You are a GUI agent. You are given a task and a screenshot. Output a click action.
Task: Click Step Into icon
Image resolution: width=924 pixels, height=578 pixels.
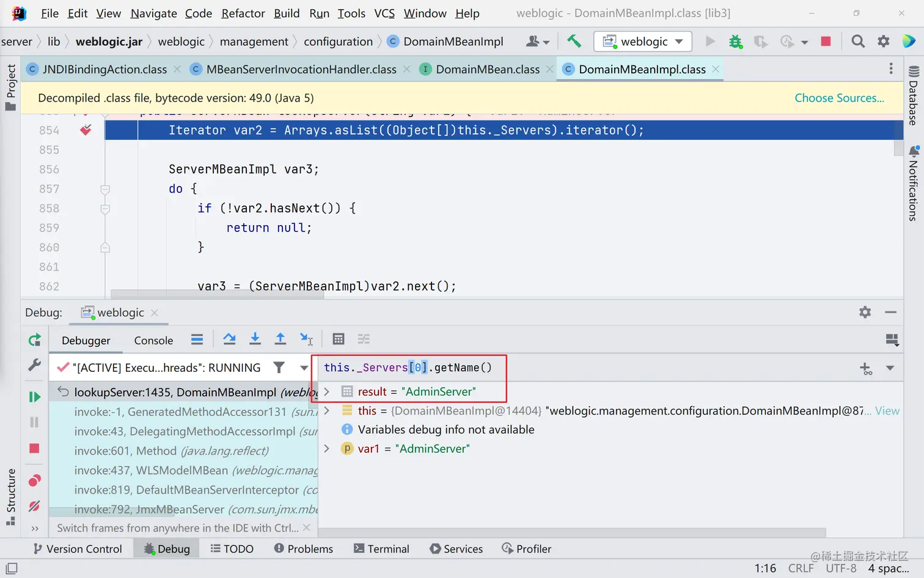pos(255,339)
